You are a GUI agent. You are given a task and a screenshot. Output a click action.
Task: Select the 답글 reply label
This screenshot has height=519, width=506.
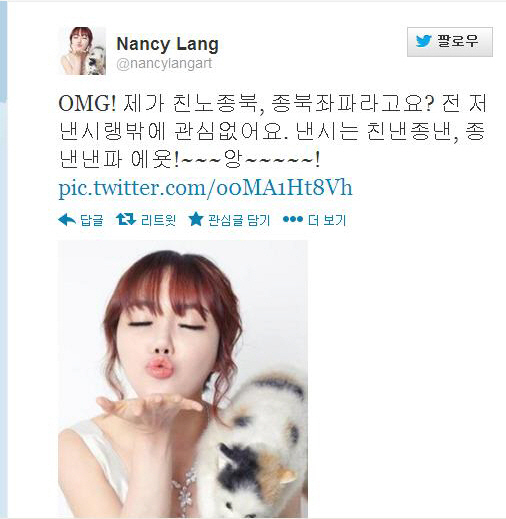[x=92, y=220]
